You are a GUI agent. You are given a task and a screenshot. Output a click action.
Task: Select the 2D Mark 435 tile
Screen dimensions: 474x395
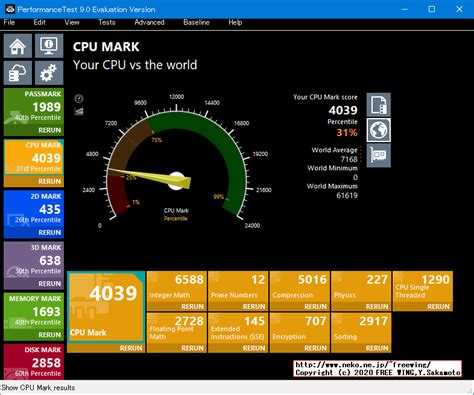(34, 209)
